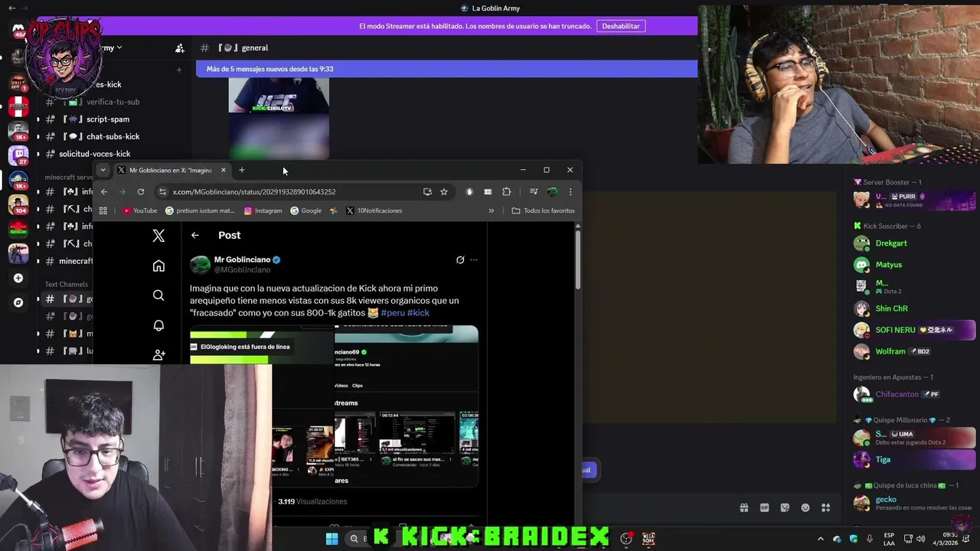
Task: Open Chrome's media control icon
Action: (x=534, y=191)
